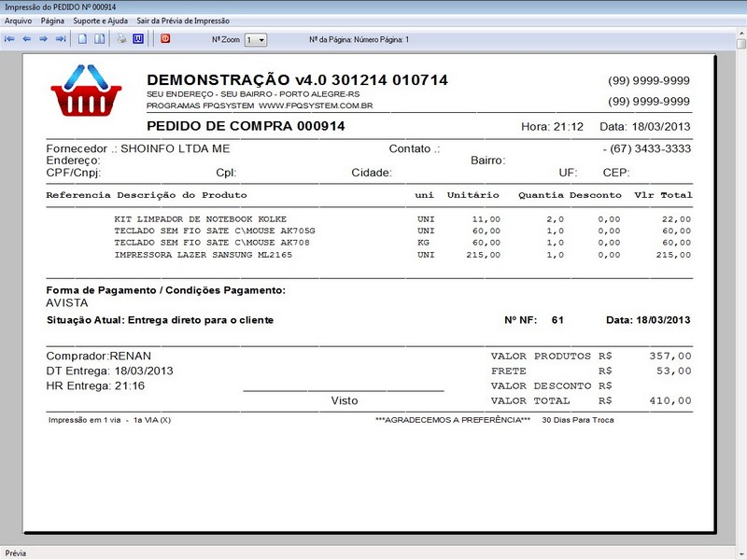Select single page view icon

point(82,39)
